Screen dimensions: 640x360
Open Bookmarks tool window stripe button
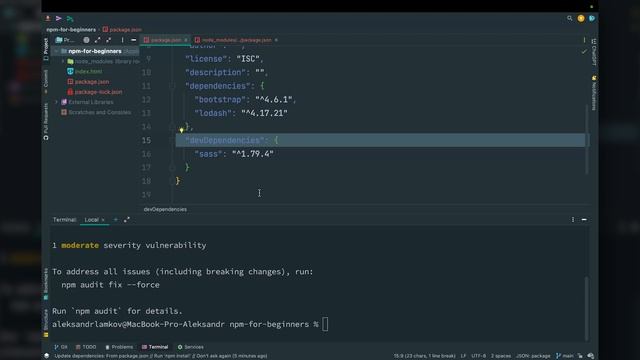46,284
